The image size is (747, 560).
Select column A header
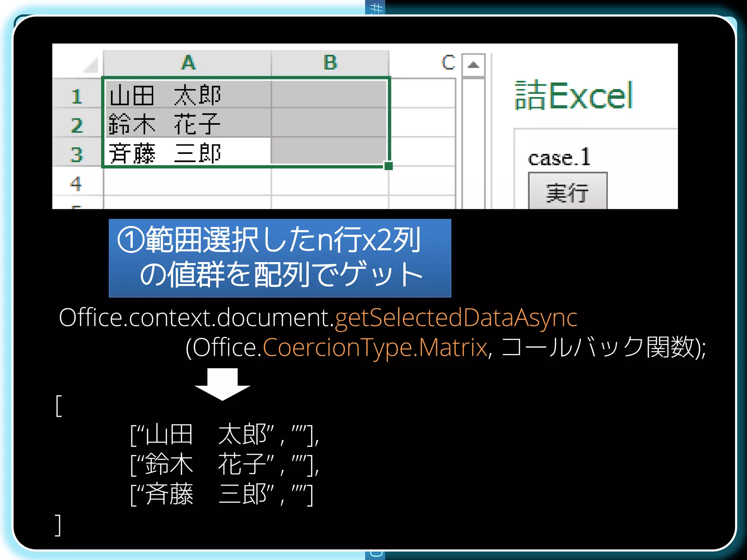pos(187,63)
